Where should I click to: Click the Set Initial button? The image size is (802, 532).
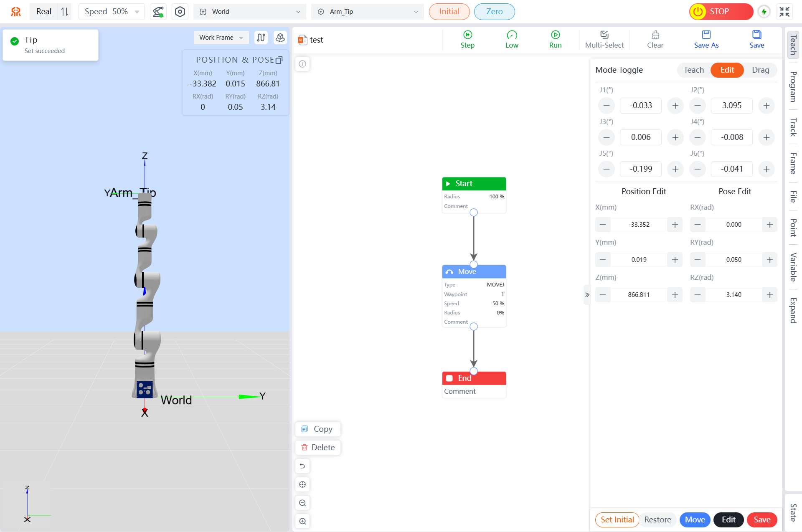click(x=617, y=519)
